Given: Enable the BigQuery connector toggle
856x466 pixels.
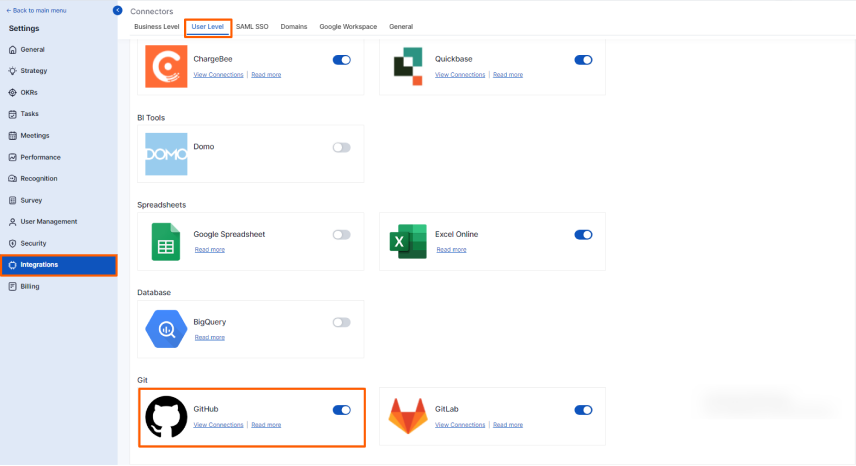Looking at the screenshot, I should click(342, 322).
